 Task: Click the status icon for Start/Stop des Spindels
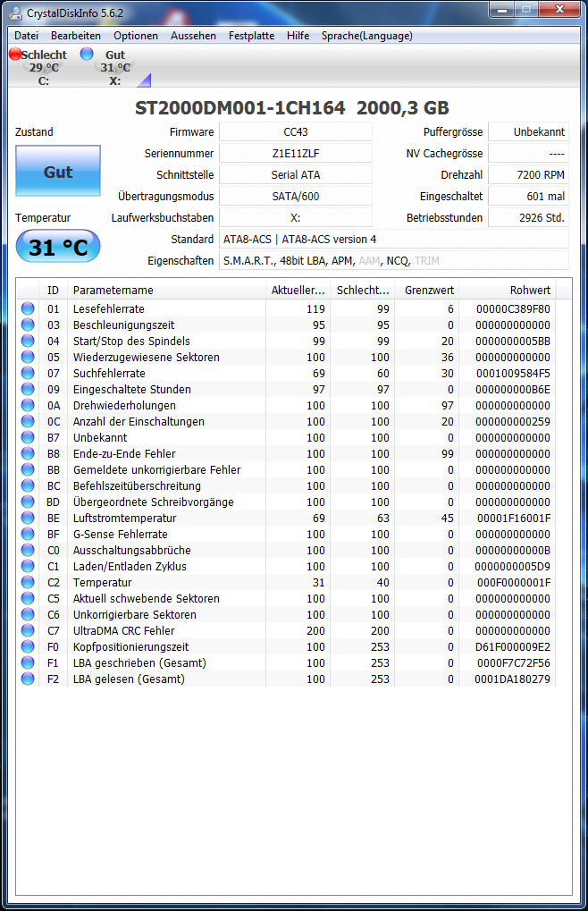point(28,341)
